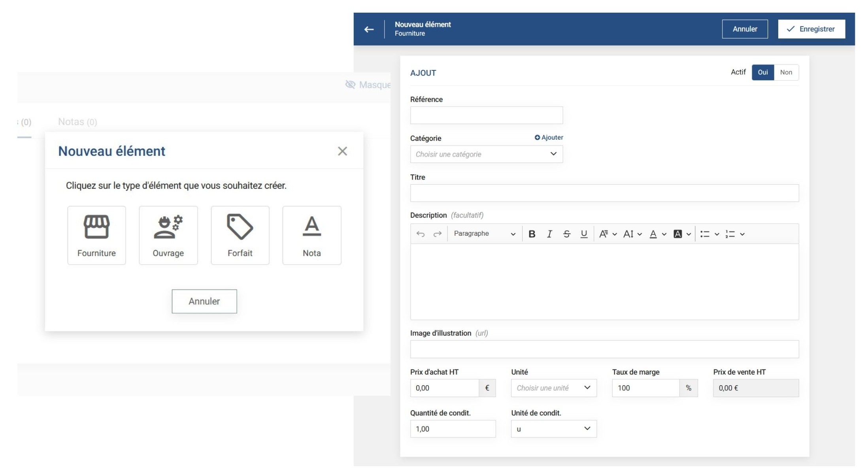Click the back arrow in header
The width and height of the screenshot is (868, 473).
coord(369,29)
